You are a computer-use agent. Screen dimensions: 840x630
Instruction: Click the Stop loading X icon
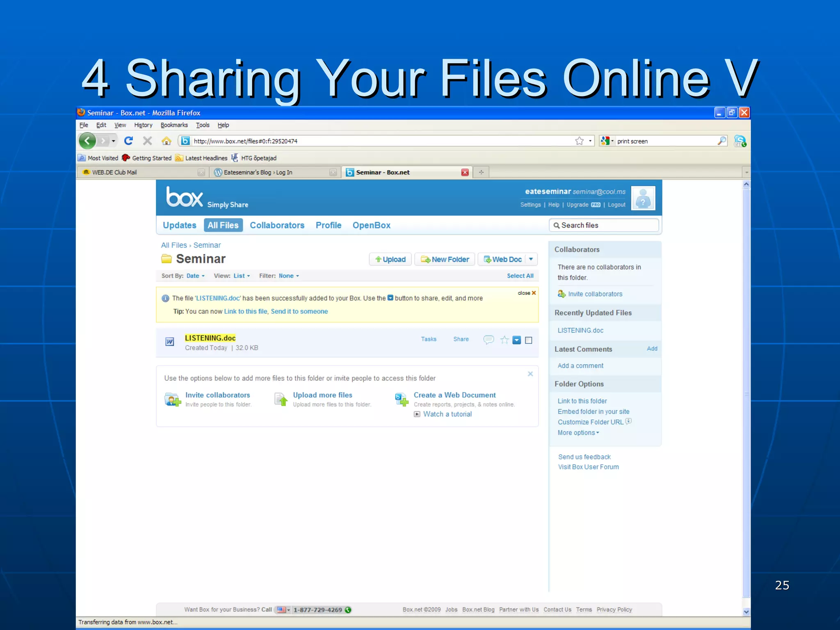[147, 141]
